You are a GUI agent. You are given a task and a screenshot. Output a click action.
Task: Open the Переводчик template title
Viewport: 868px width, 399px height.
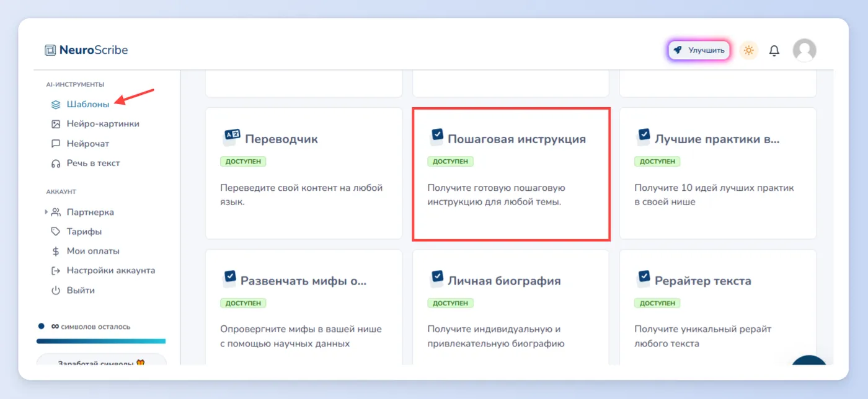click(281, 139)
